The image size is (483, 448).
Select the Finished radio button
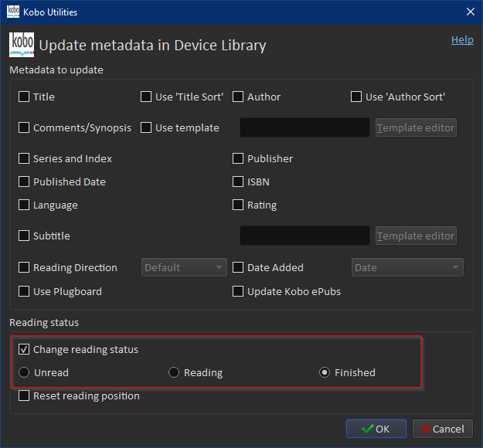[325, 373]
